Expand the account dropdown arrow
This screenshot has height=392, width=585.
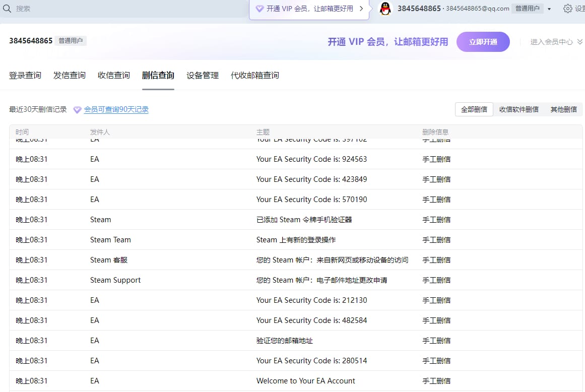click(x=549, y=9)
